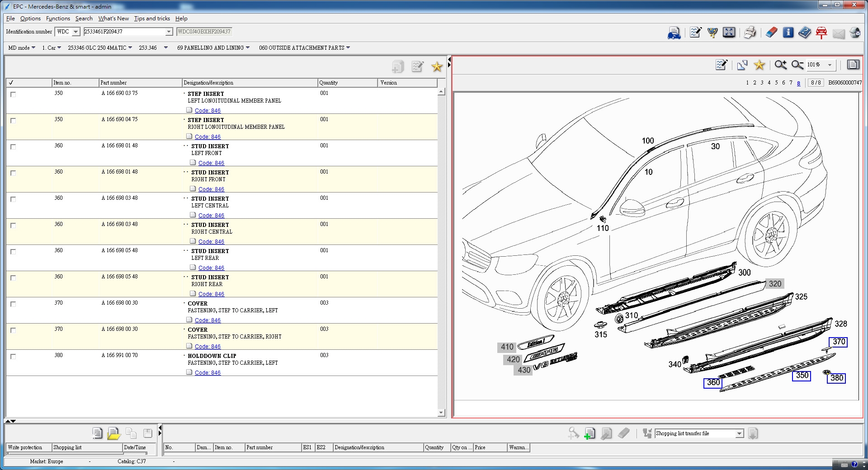Click the transfer file export icon
This screenshot has width=868, height=470.
[x=753, y=433]
